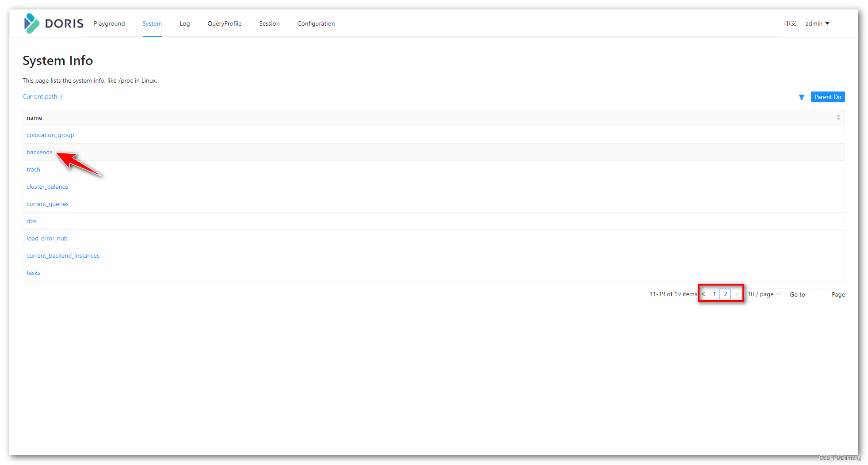Open the trash entry

[33, 170]
